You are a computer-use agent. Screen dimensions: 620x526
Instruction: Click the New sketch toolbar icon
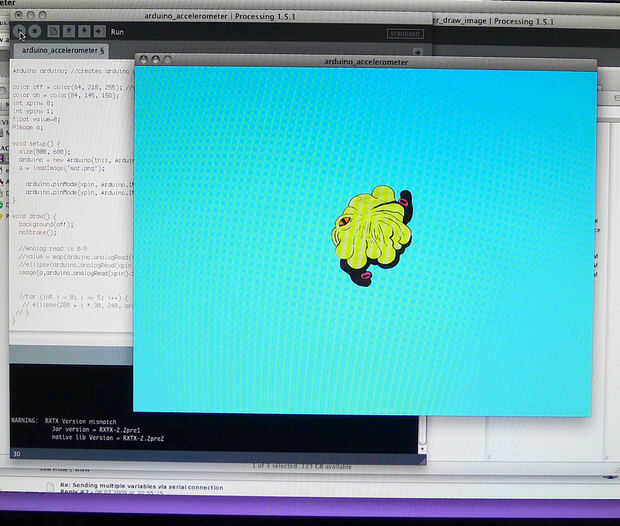[53, 31]
